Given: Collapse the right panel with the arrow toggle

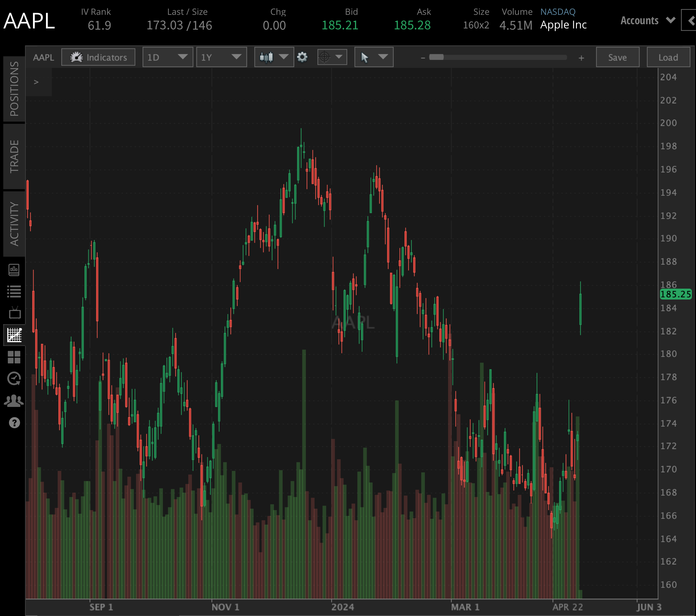Looking at the screenshot, I should click(691, 21).
